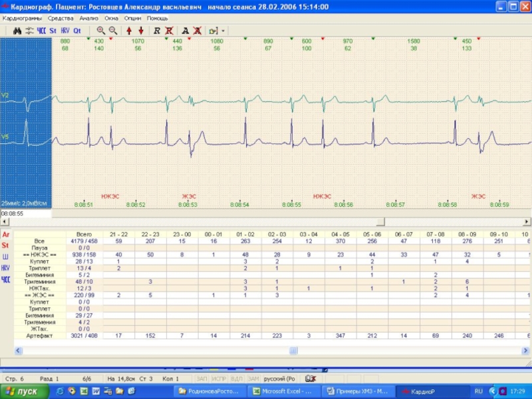Click the crossed-out A icon

tap(198, 31)
